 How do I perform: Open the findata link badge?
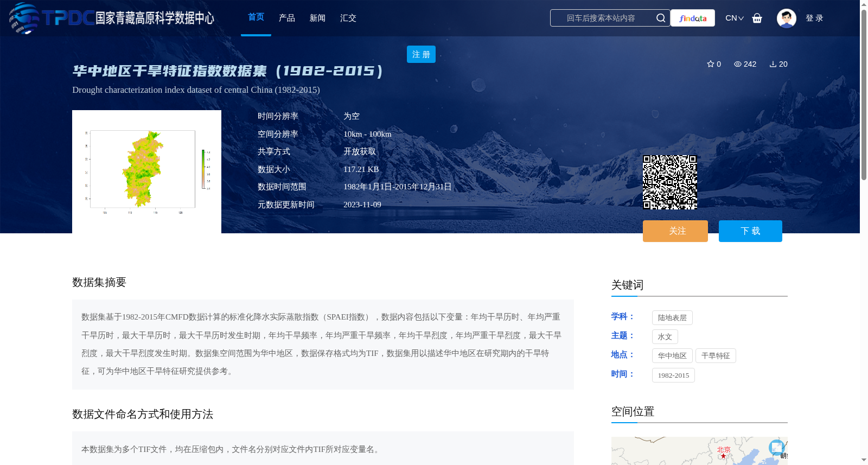[x=693, y=18]
